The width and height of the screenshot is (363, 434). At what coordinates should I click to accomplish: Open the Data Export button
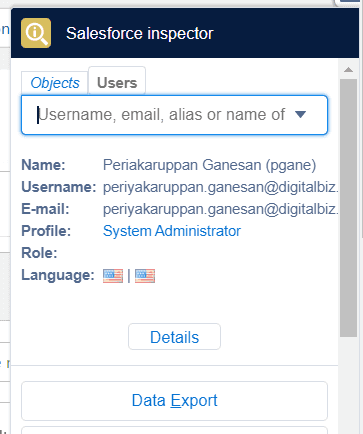(174, 401)
